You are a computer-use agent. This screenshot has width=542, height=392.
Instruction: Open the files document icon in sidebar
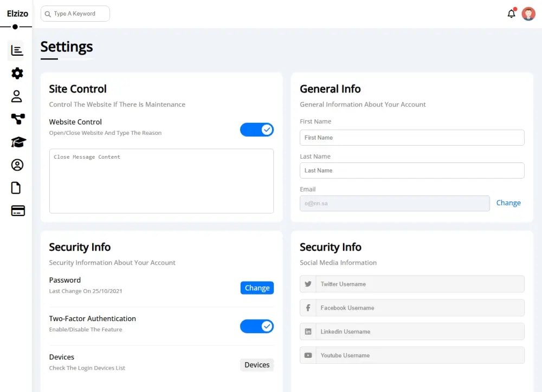[x=16, y=188]
